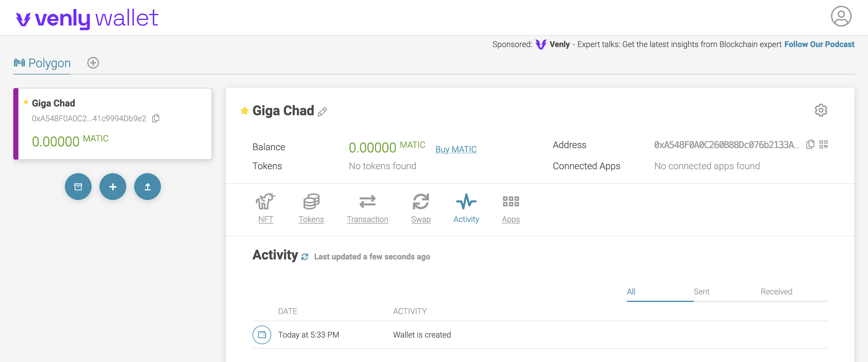868x362 pixels.
Task: Click the add blockchain plus icon
Action: [93, 63]
